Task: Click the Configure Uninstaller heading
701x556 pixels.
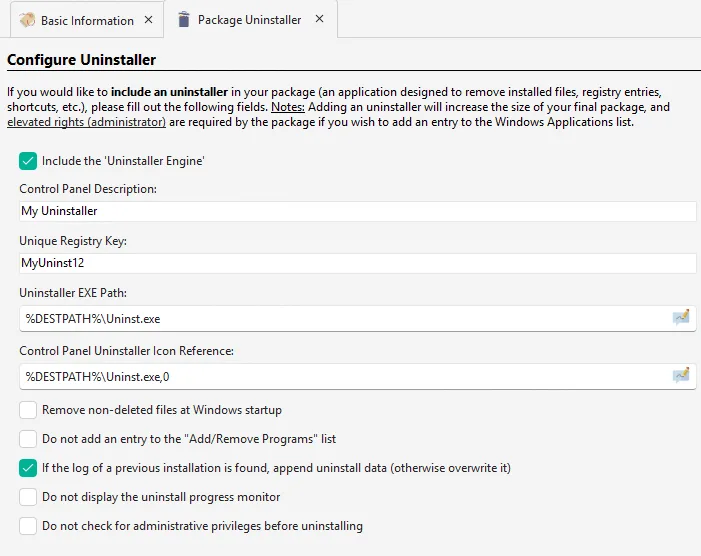Action: click(81, 60)
